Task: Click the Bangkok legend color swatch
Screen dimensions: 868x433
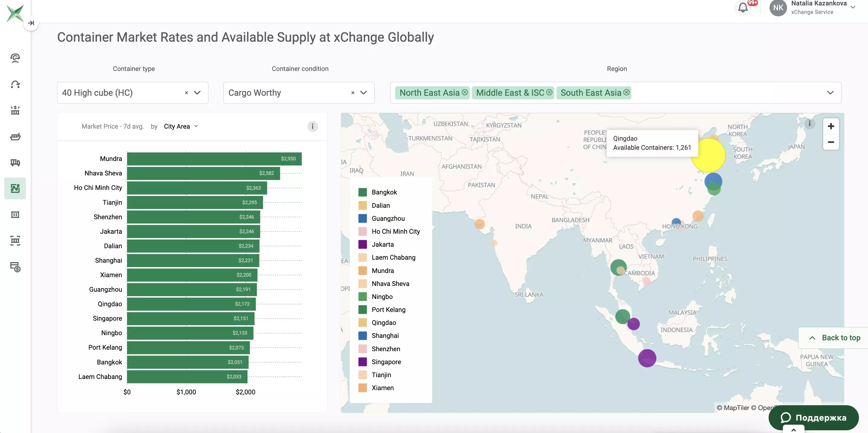Action: pyautogui.click(x=362, y=192)
